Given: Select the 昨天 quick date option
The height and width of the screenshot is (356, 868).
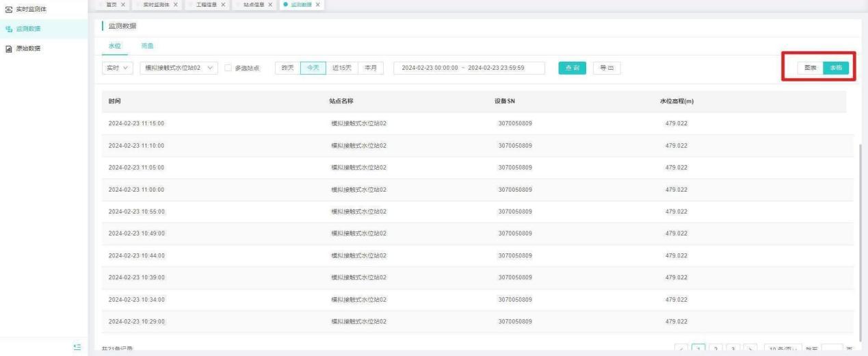Looking at the screenshot, I should [x=287, y=68].
